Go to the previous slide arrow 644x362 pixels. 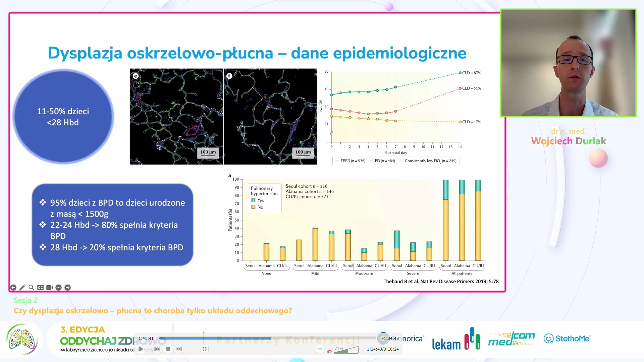pos(13,288)
